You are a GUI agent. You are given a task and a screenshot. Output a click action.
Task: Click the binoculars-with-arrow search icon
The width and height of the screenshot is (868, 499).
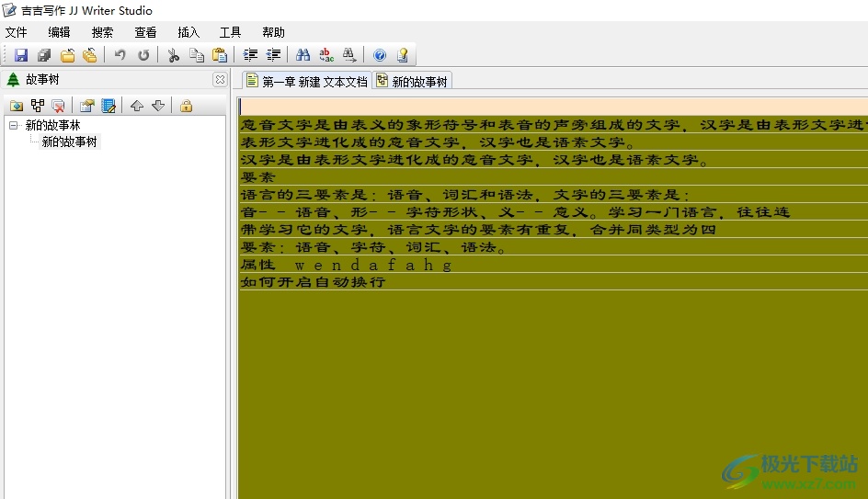(349, 55)
